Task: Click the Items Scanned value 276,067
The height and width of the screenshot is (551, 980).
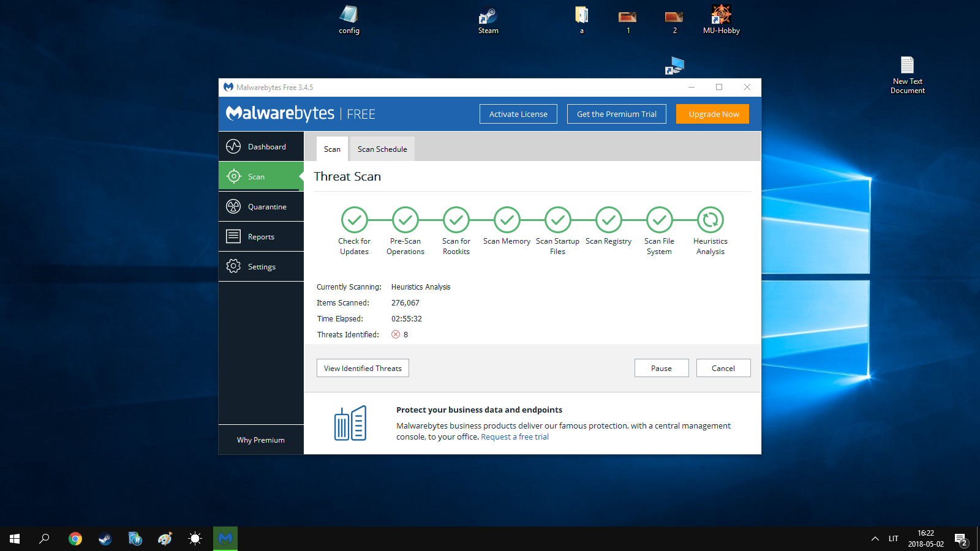Action: tap(405, 302)
